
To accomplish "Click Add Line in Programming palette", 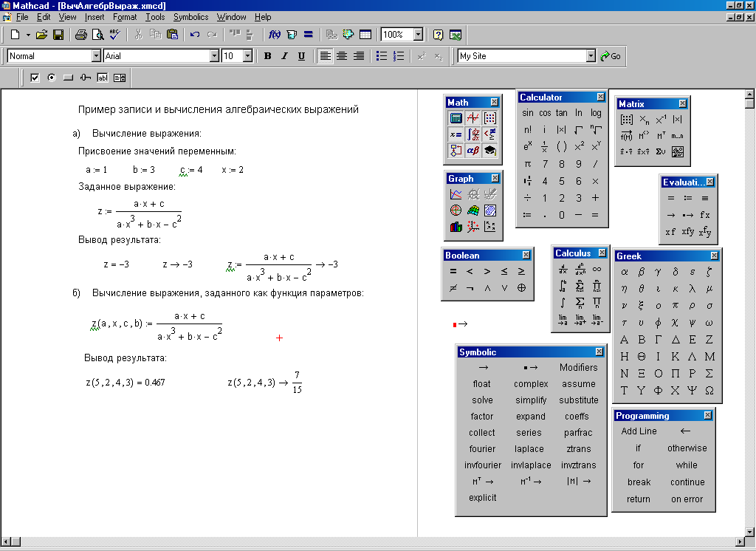I will pyautogui.click(x=639, y=431).
